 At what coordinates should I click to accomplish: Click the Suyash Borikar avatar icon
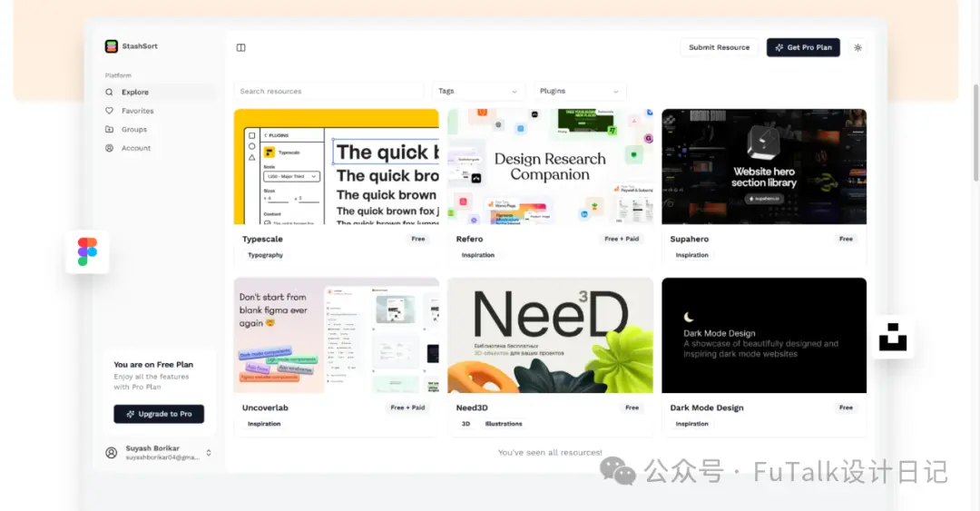(112, 453)
